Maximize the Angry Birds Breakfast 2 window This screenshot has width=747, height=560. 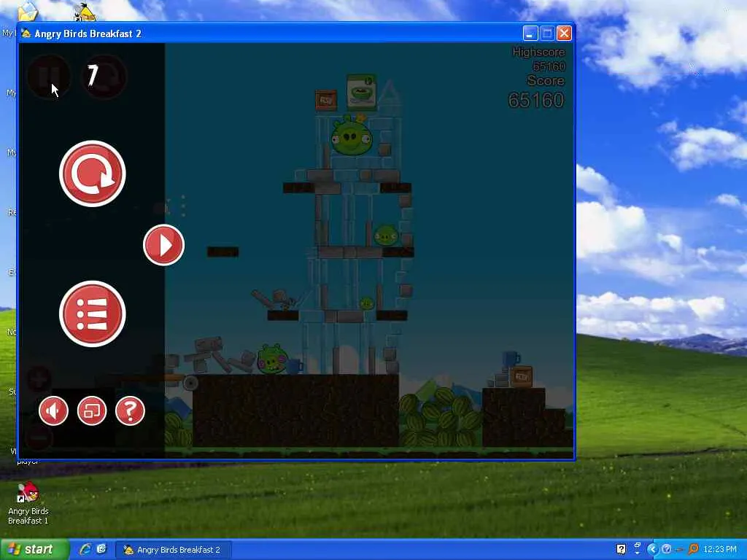547,34
